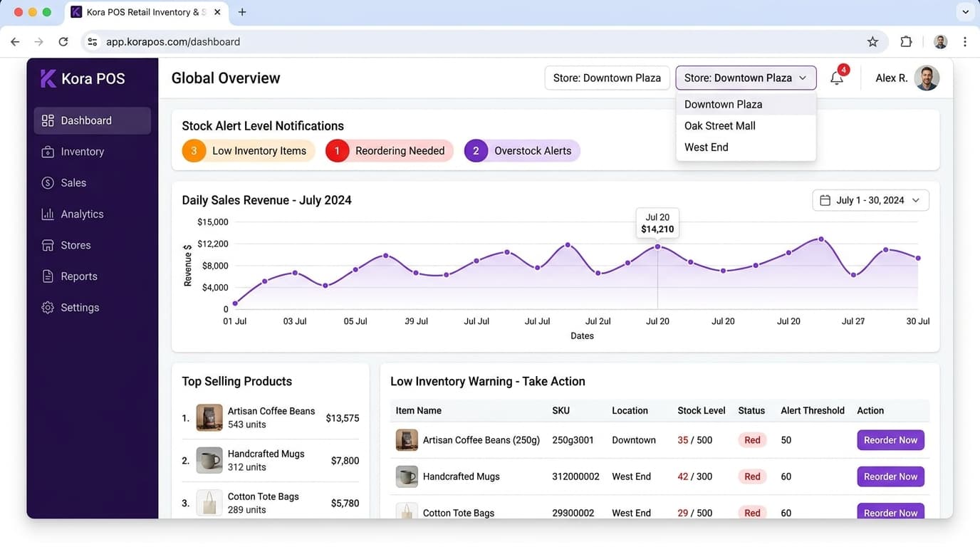This screenshot has width=980, height=547.
Task: Click Overstock Alerts badge
Action: (522, 151)
